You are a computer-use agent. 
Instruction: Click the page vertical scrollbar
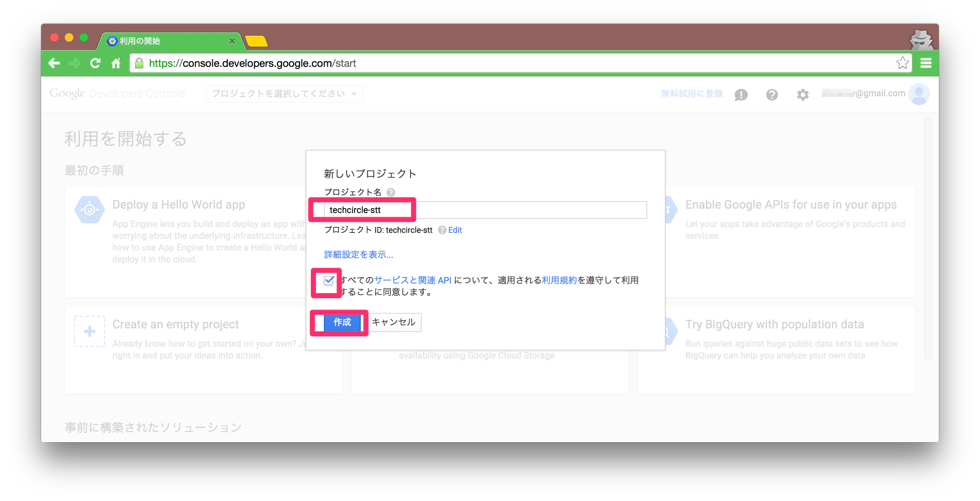point(928,238)
